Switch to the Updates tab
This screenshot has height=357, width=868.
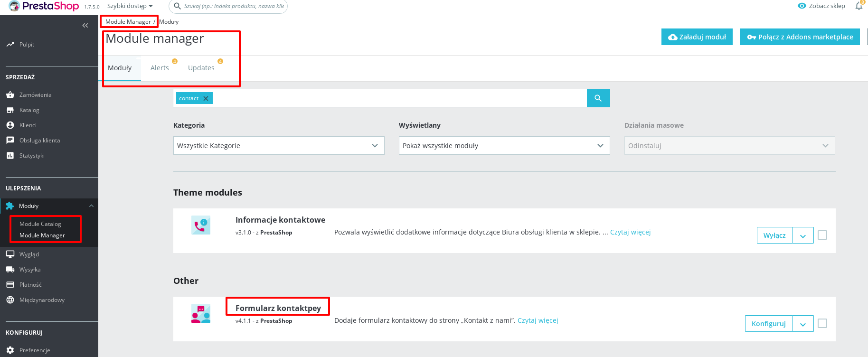point(201,68)
